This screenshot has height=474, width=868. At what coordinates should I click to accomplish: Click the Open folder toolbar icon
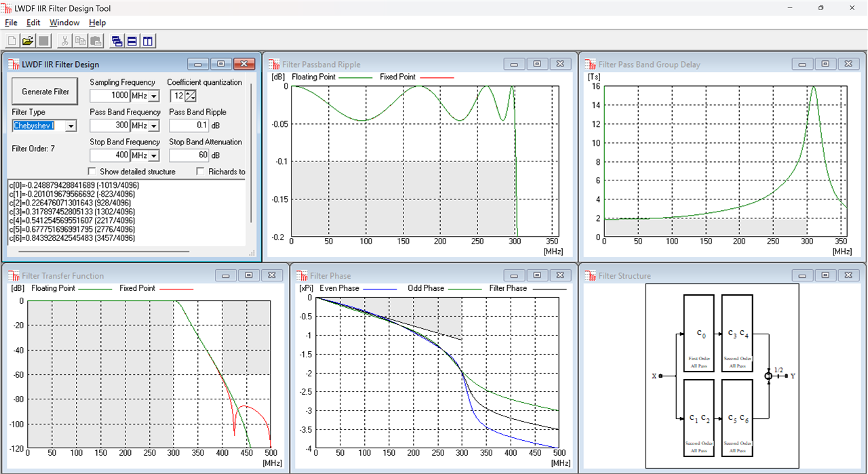coord(28,41)
